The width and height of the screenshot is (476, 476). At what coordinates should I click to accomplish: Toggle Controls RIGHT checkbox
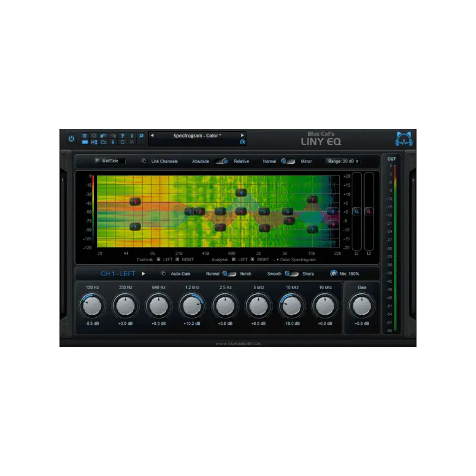coord(177,259)
